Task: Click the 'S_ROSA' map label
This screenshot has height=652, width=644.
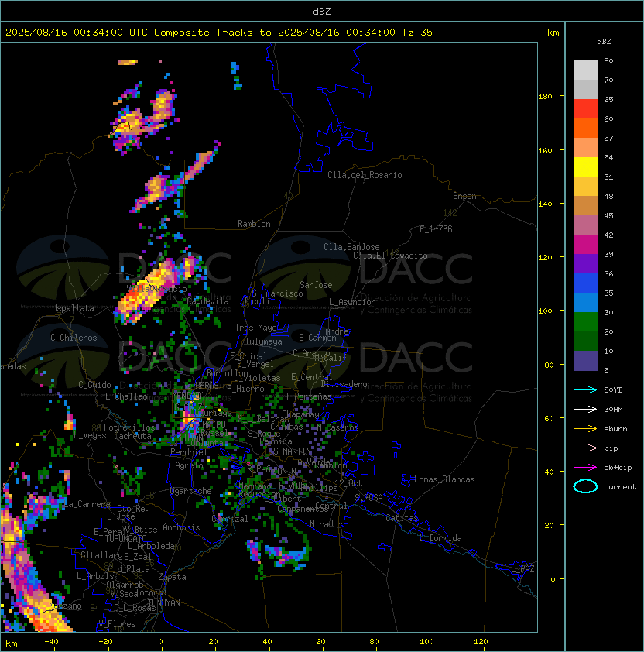Action: click(368, 498)
